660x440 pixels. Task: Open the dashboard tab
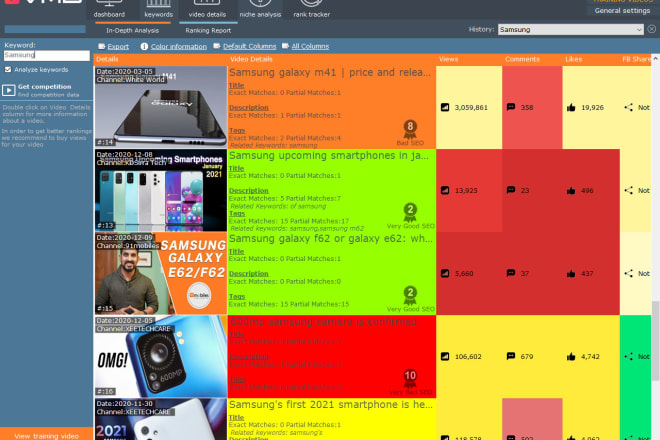[x=109, y=9]
